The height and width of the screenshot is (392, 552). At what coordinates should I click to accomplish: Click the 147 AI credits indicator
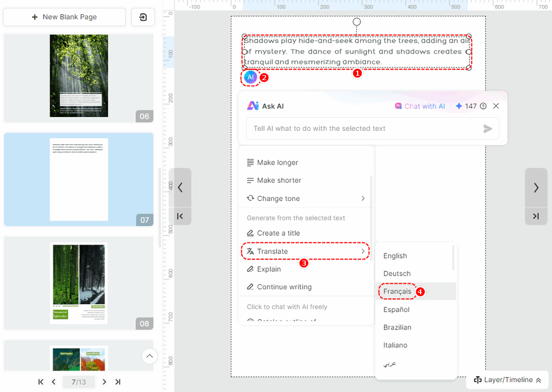466,106
